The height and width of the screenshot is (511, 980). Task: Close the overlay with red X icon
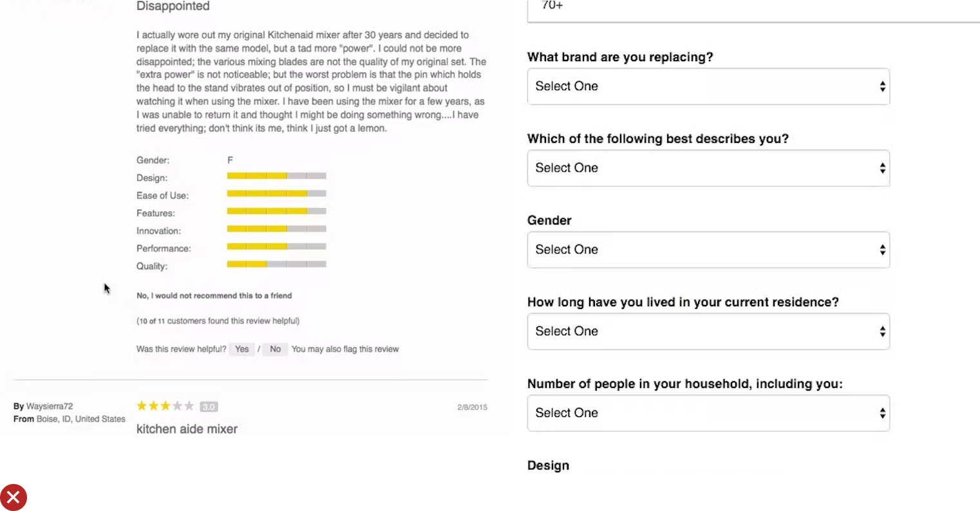tap(14, 497)
